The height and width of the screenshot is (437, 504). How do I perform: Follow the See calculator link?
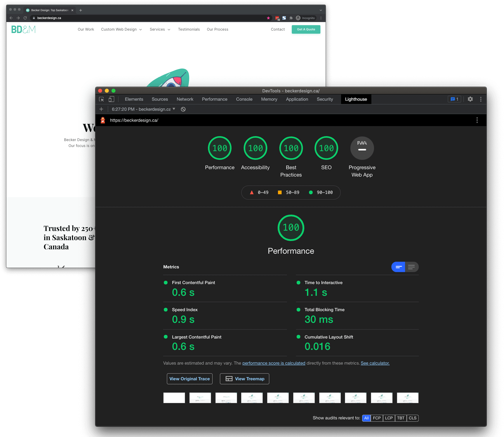[375, 363]
